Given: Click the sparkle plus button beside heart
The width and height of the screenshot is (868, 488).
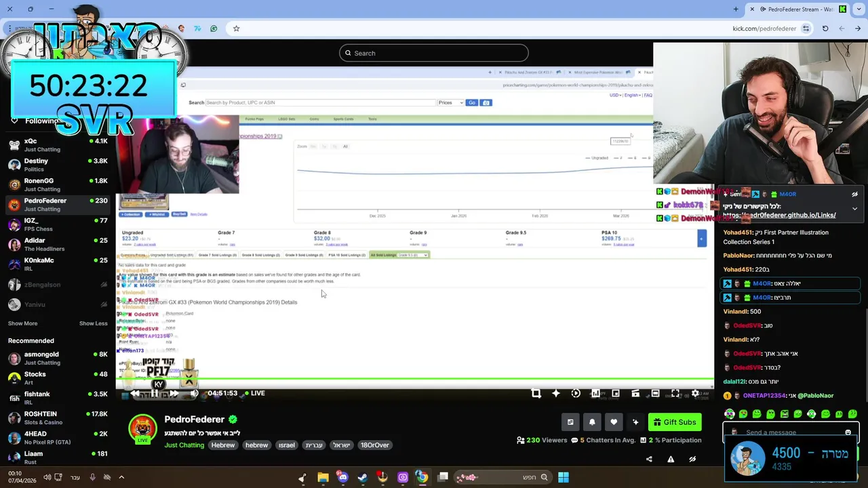Looking at the screenshot, I should [635, 422].
